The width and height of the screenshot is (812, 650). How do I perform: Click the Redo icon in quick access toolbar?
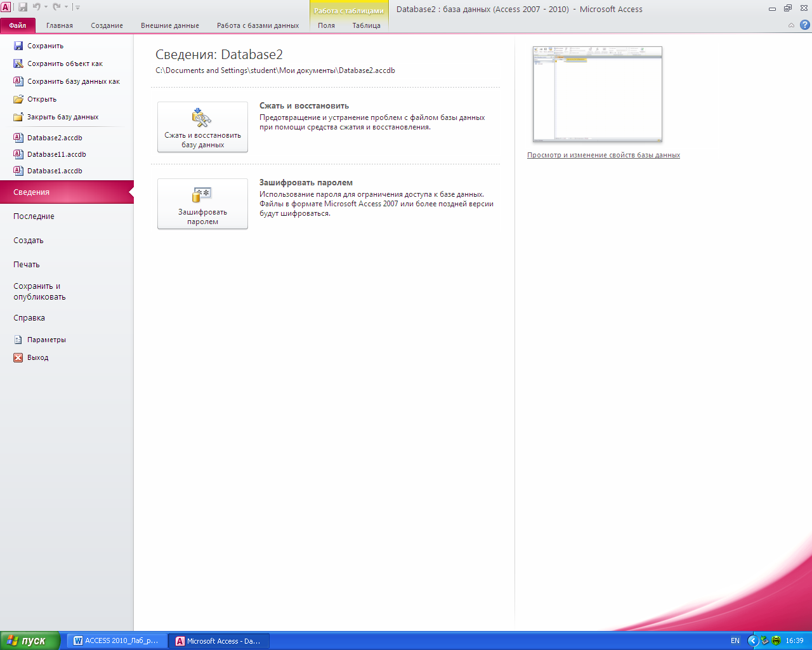(56, 7)
